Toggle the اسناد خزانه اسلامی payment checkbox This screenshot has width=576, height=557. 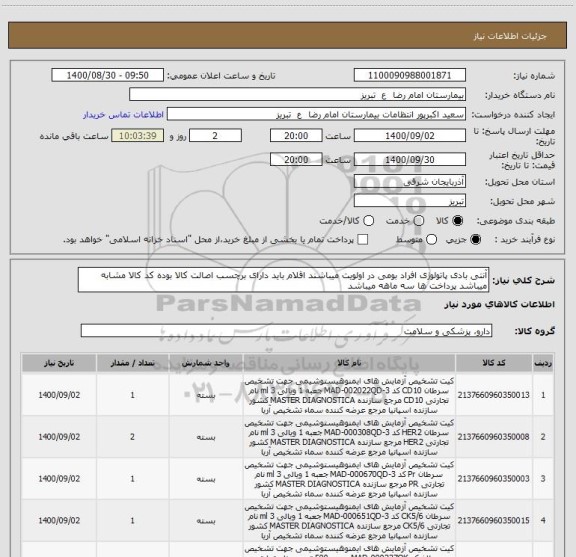tap(363, 240)
